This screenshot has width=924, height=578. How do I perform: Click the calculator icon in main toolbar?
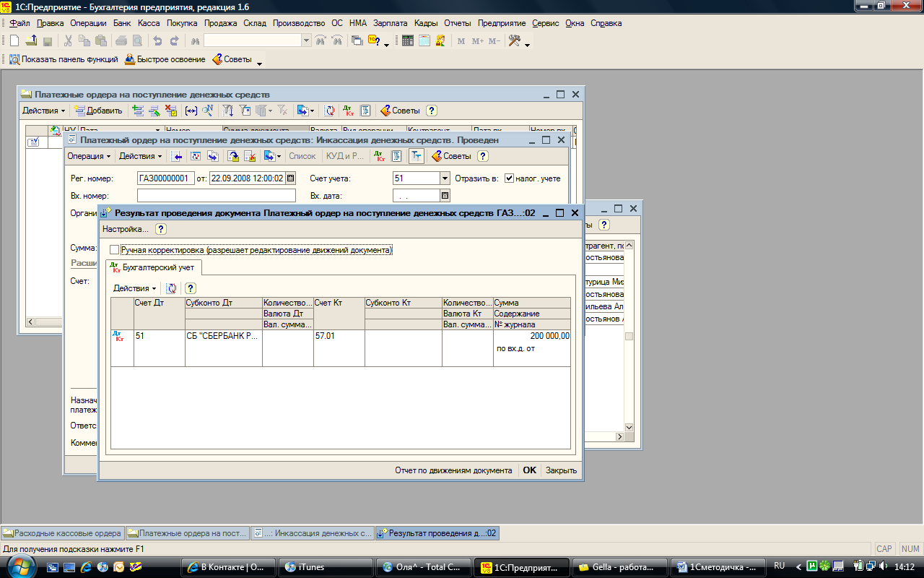tap(408, 41)
